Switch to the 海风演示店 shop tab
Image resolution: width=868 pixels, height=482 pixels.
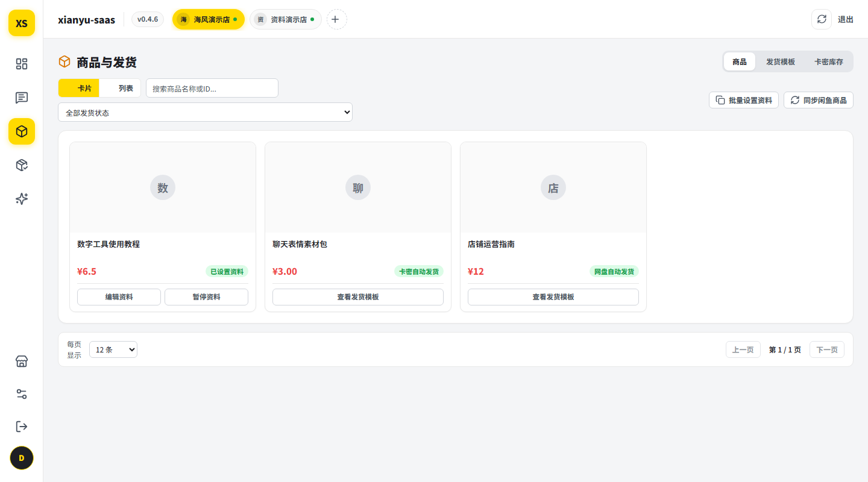209,19
